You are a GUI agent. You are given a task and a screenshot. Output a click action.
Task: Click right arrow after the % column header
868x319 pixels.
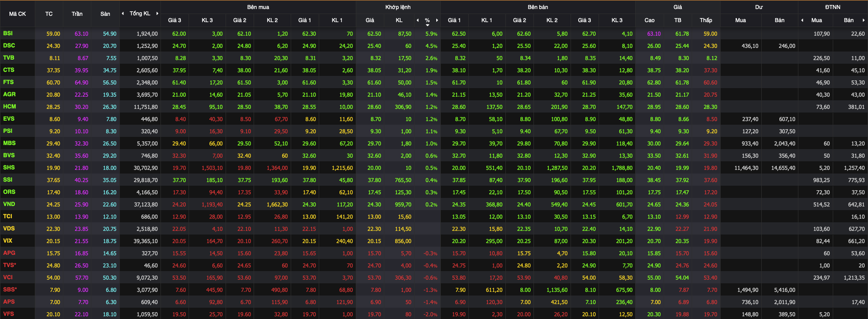coord(437,20)
